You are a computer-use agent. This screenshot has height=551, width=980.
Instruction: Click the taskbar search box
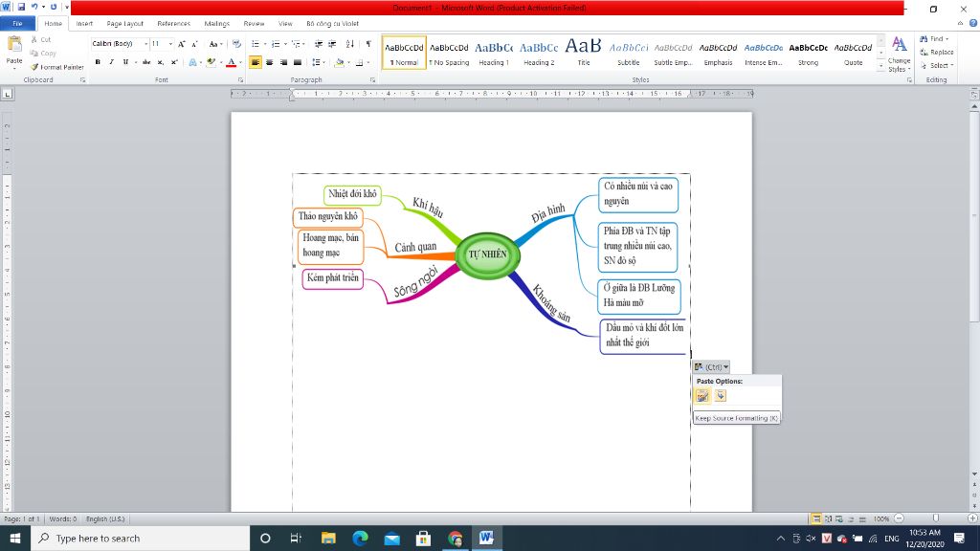click(x=141, y=538)
